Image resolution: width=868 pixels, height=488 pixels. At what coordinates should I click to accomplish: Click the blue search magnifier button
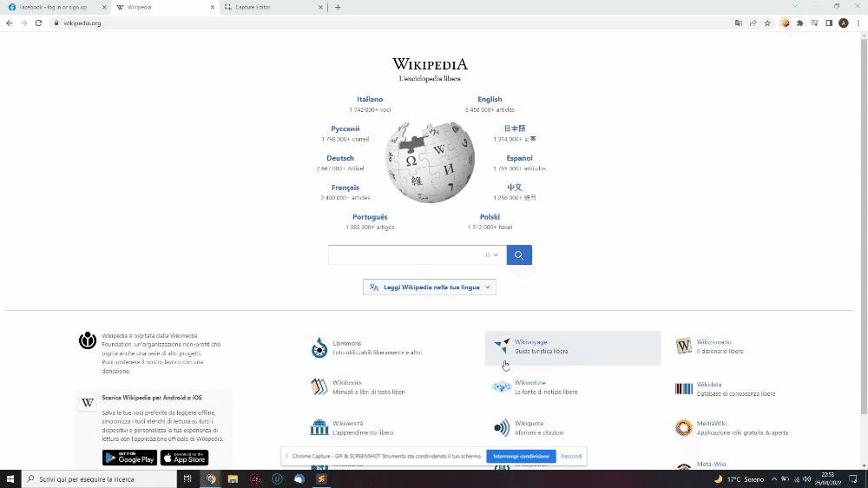tap(519, 254)
